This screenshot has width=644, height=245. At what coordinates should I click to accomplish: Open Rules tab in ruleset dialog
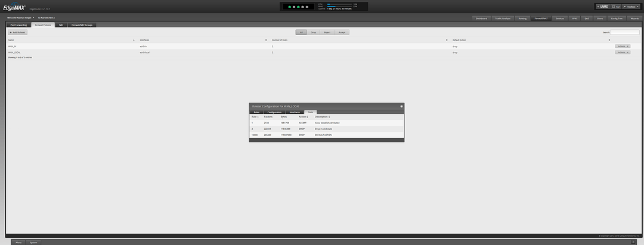coord(256,112)
